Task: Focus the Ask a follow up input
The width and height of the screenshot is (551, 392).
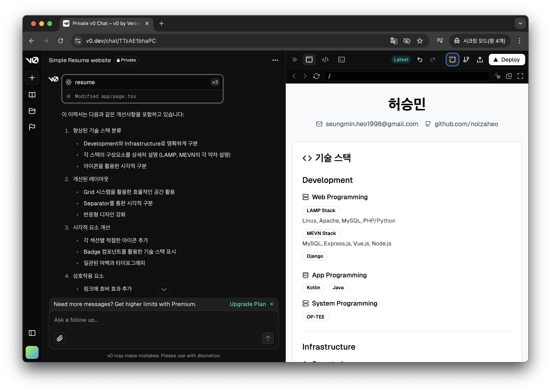Action: pyautogui.click(x=164, y=320)
